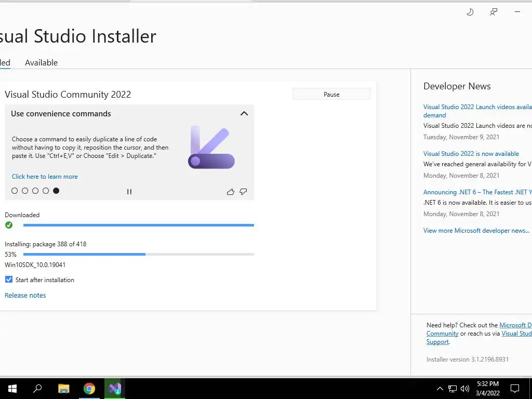Viewport: 532px width, 399px height.
Task: Open Announcing .NET 6 article
Action: pos(477,192)
